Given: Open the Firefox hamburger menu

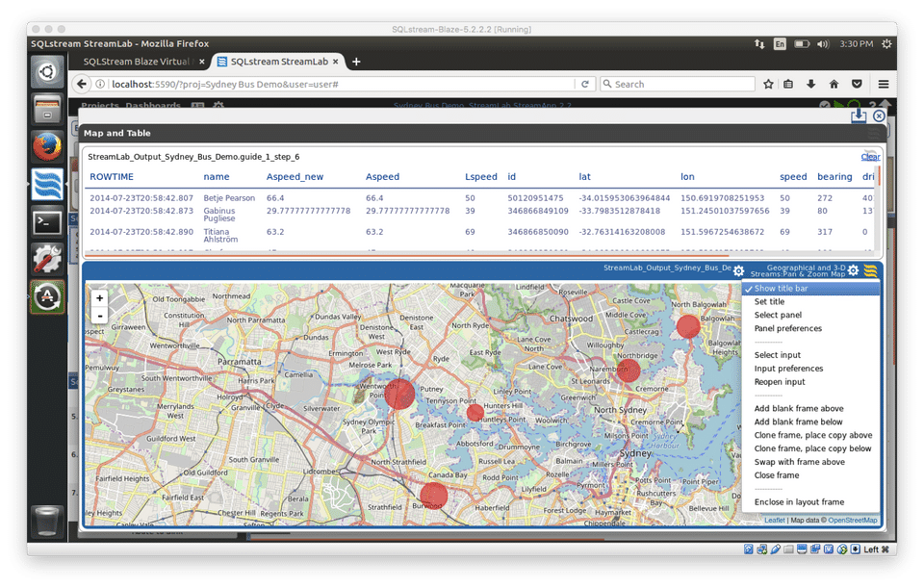Looking at the screenshot, I should (884, 85).
